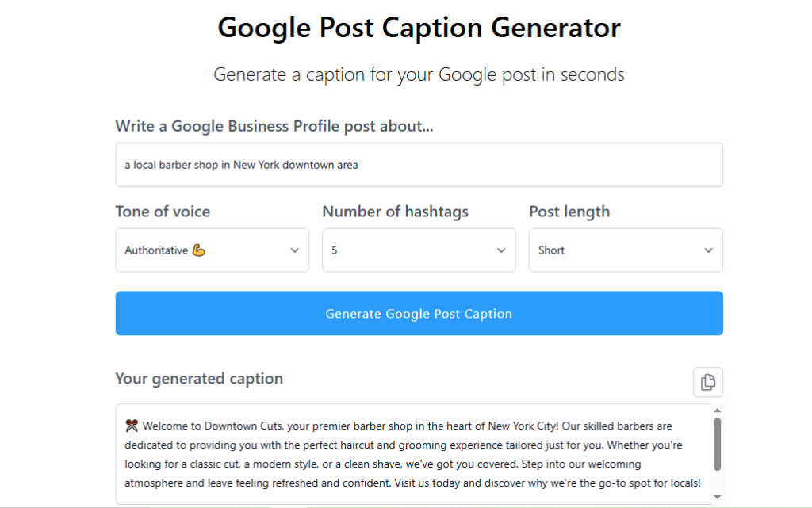The width and height of the screenshot is (812, 508).
Task: Open the Post length dropdown showing Short
Action: click(626, 250)
